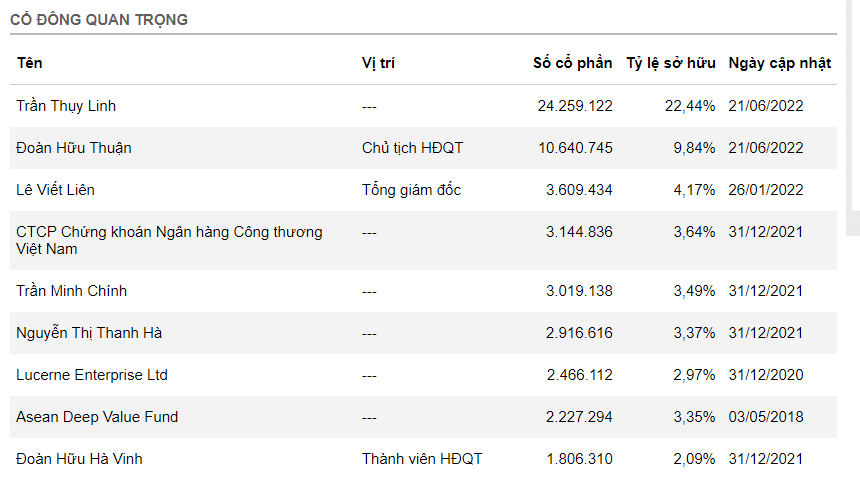Select Lê Viết Liên in shareholder list

(56, 190)
